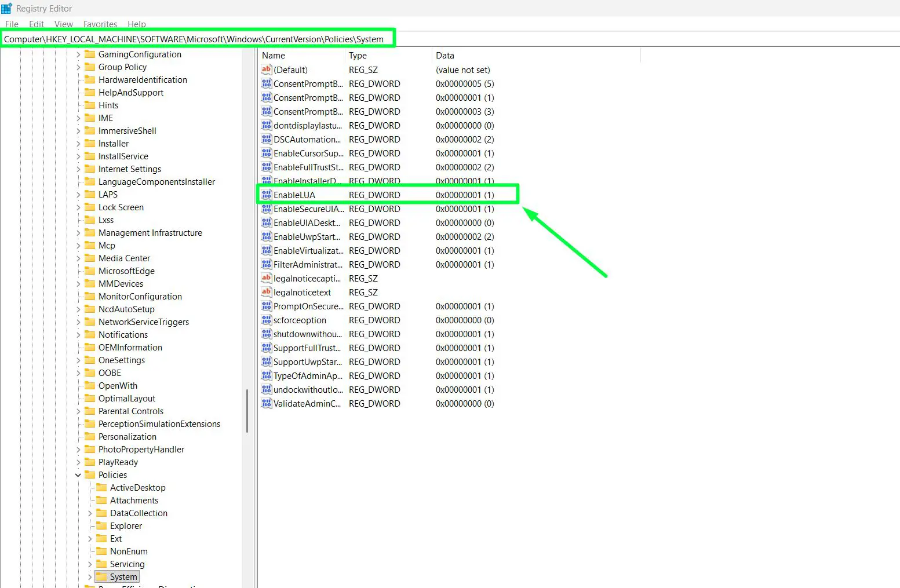Screen dimensions: 900x588
Task: Click the Registry Editor icon in the title bar
Action: click(x=6, y=8)
